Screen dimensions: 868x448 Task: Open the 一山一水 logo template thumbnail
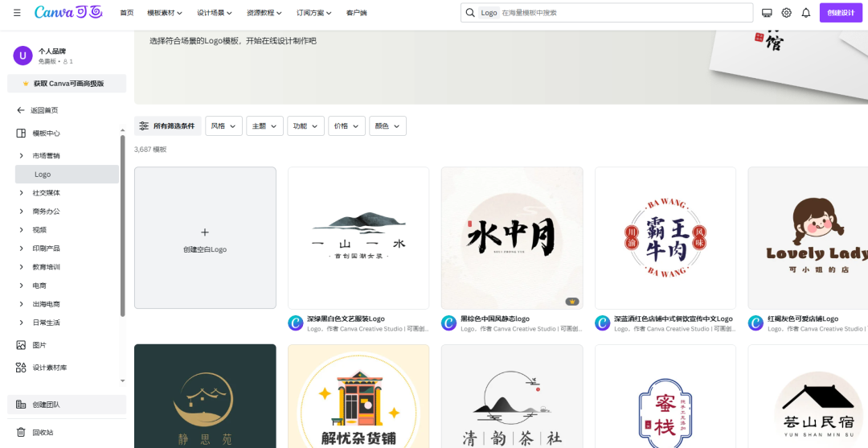[x=358, y=238]
